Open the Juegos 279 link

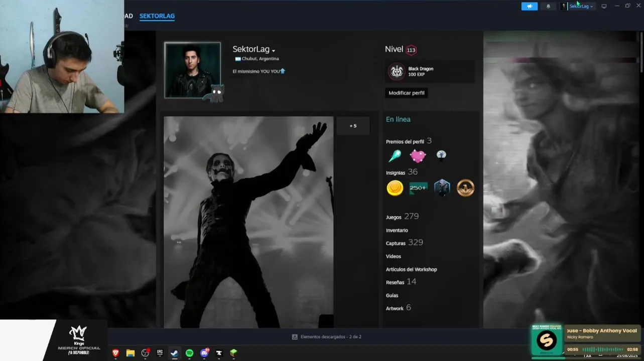[x=402, y=217]
